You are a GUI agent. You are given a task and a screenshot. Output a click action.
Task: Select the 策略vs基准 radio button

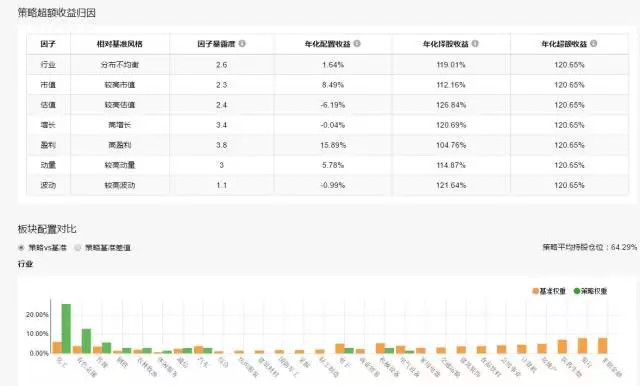tap(21, 248)
